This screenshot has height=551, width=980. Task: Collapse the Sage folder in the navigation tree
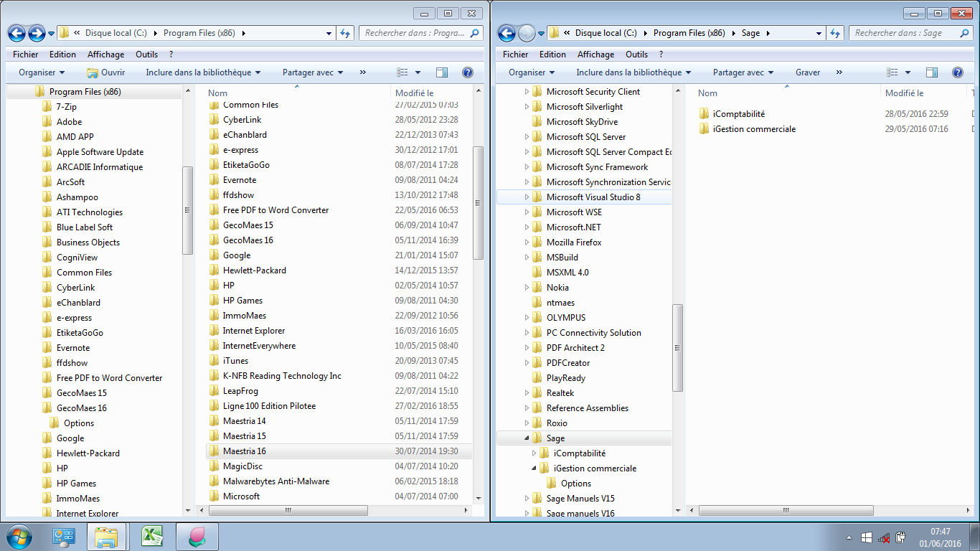527,438
